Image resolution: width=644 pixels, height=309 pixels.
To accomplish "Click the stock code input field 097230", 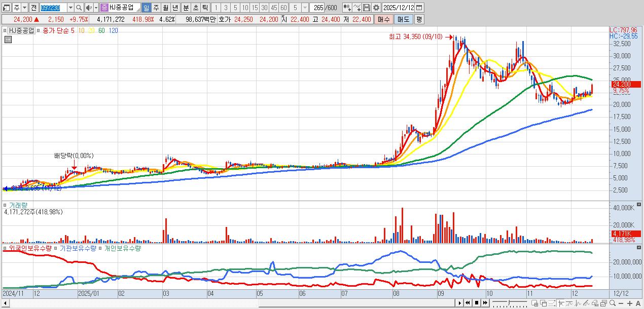I will coord(53,8).
